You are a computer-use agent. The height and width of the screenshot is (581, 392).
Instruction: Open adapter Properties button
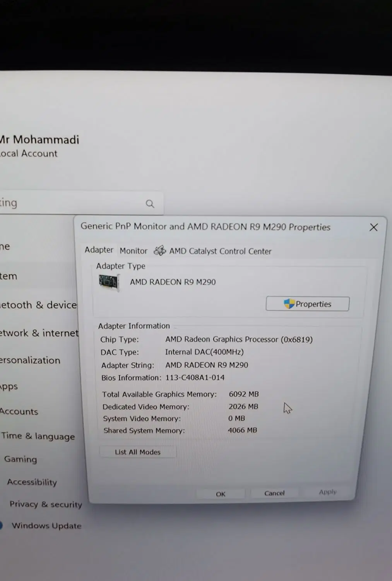[308, 304]
